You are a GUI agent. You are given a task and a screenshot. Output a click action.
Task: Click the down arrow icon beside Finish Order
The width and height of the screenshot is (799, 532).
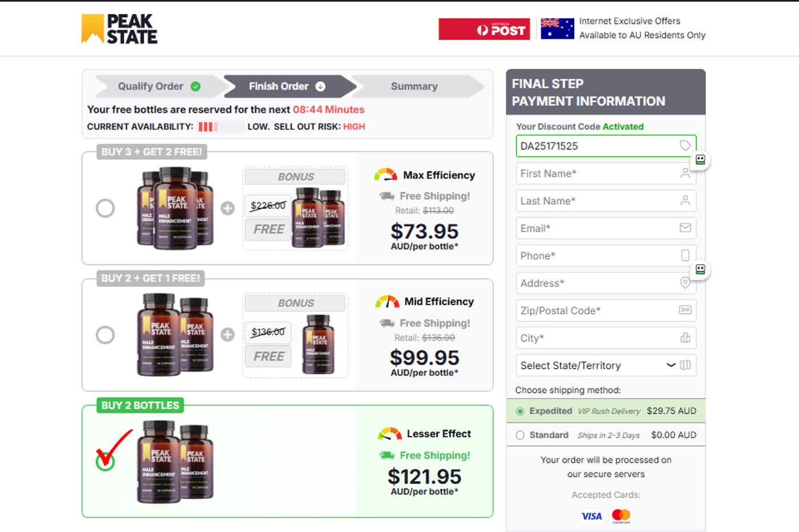pyautogui.click(x=321, y=86)
